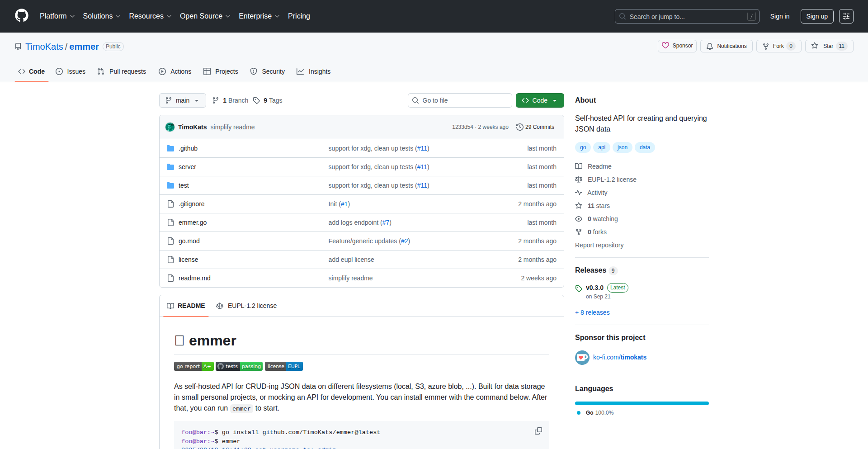Click the GitHub logo icon
This screenshot has width=868, height=449.
coord(22,16)
